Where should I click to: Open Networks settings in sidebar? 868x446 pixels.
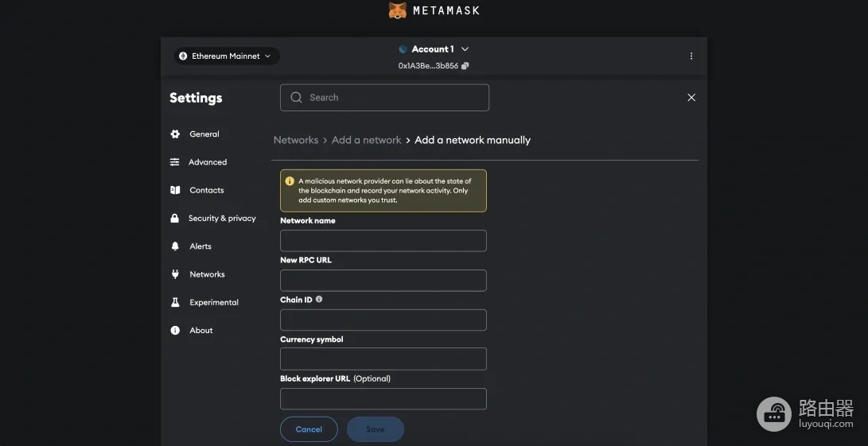207,274
